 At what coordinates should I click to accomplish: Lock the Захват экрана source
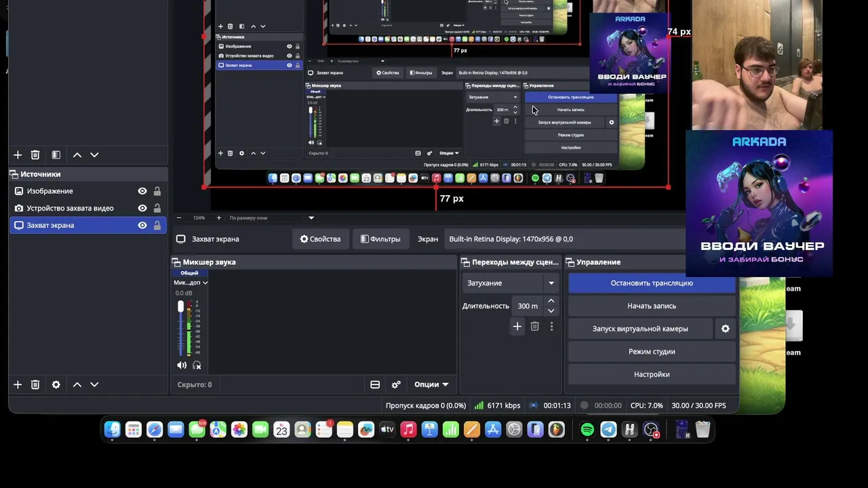click(x=157, y=225)
